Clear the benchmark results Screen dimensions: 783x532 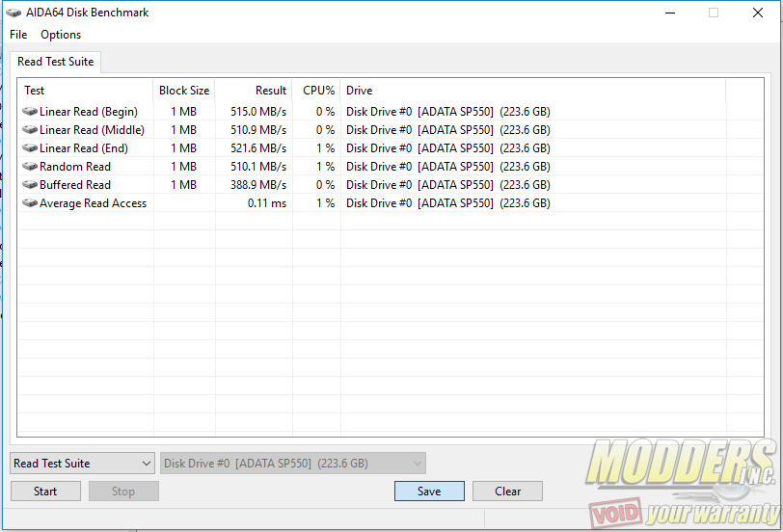click(x=507, y=492)
